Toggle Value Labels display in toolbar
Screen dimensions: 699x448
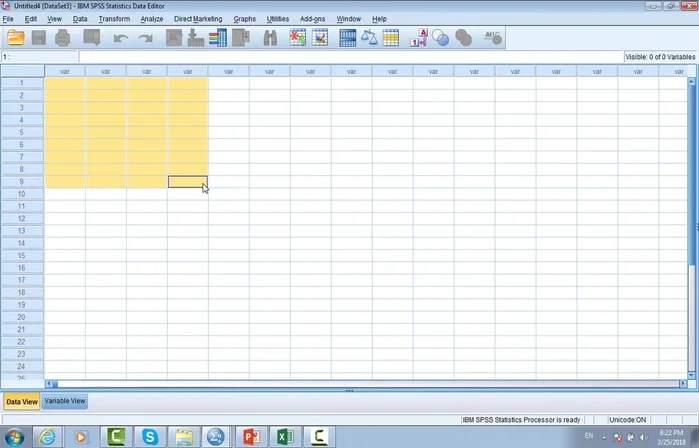(419, 38)
